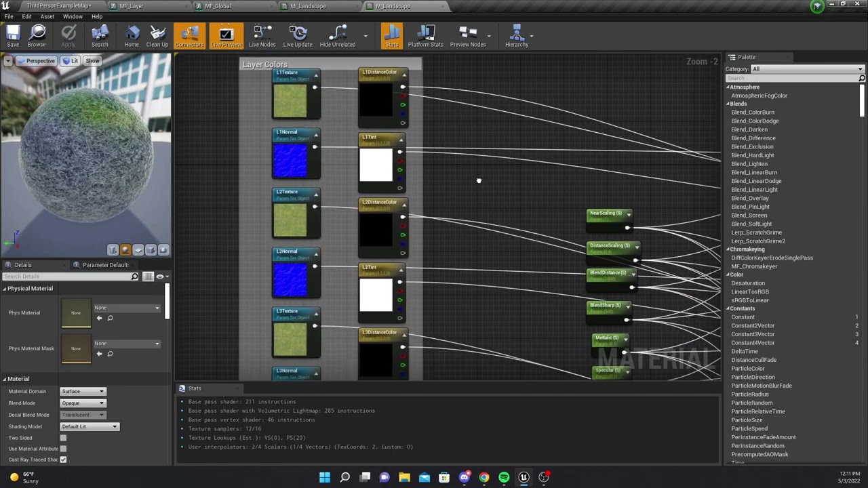Run the Clean Up tool
This screenshot has height=488, width=868.
coord(157,36)
